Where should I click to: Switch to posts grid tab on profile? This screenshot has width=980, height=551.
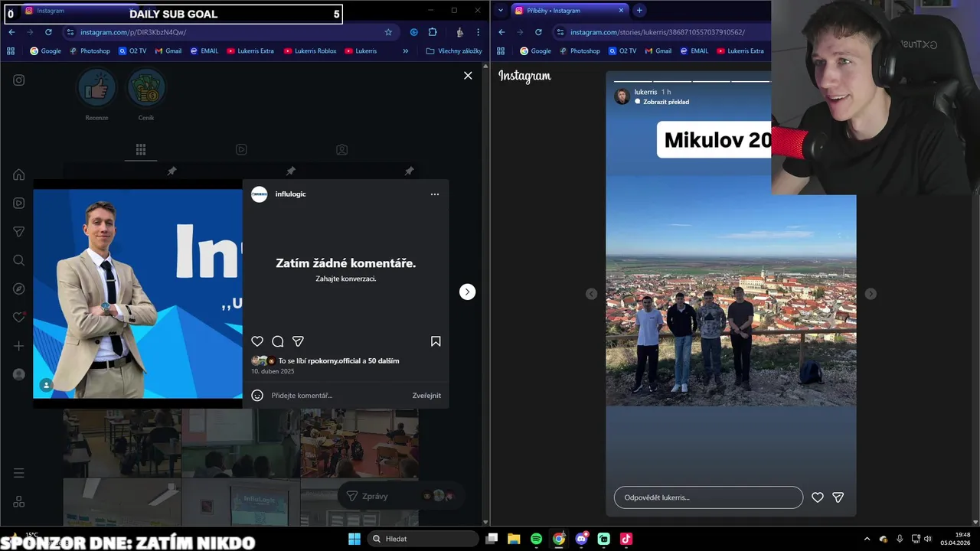[141, 150]
